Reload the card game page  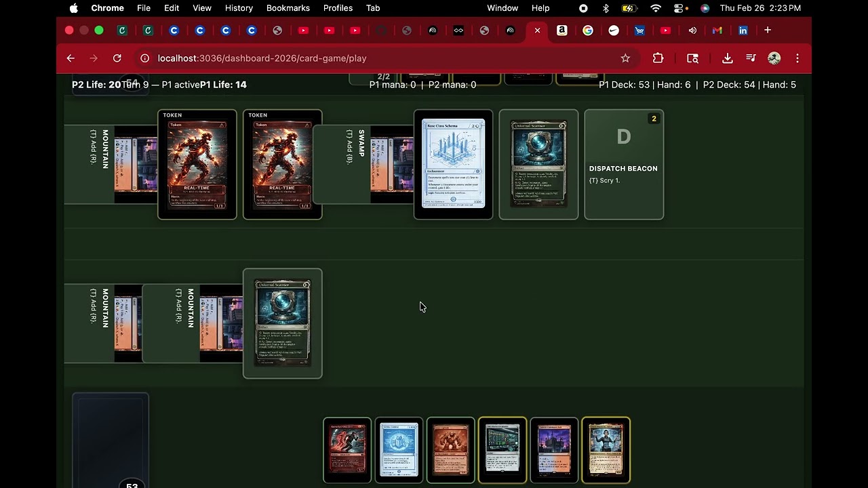click(x=117, y=58)
